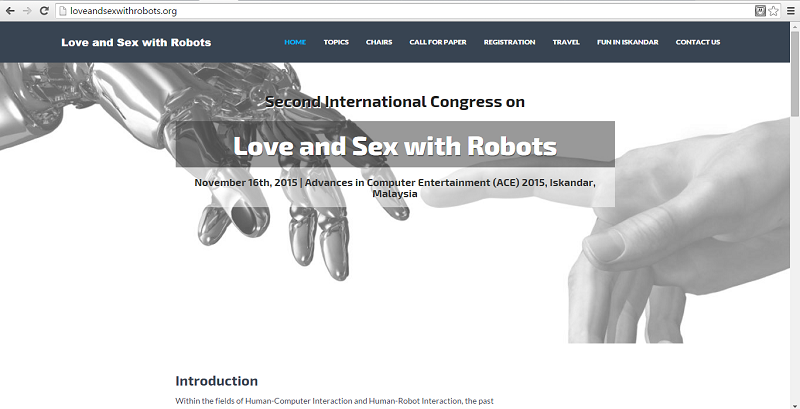Viewport: 800px width, 409px height.
Task: Go back with the browser back arrow
Action: [x=10, y=11]
